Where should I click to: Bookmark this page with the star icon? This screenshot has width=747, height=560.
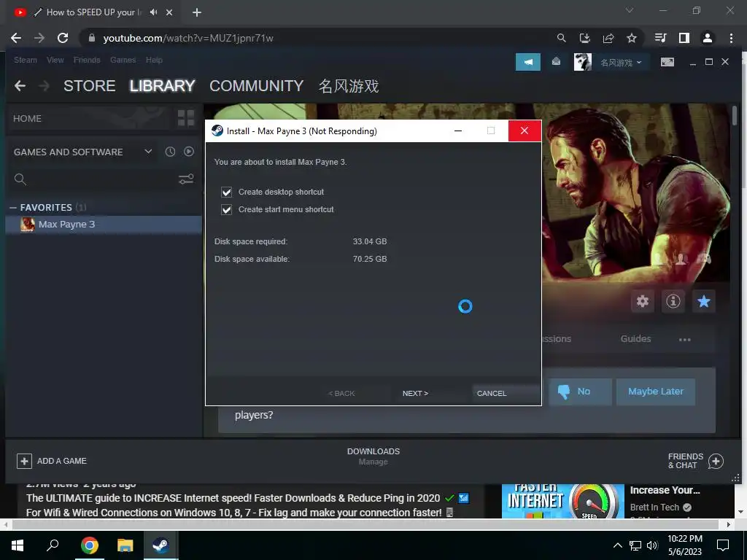632,38
